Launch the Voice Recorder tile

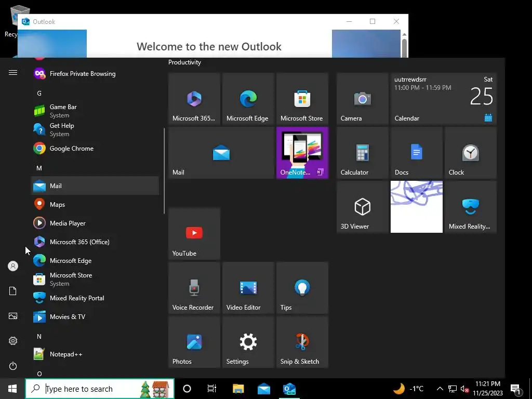(194, 288)
